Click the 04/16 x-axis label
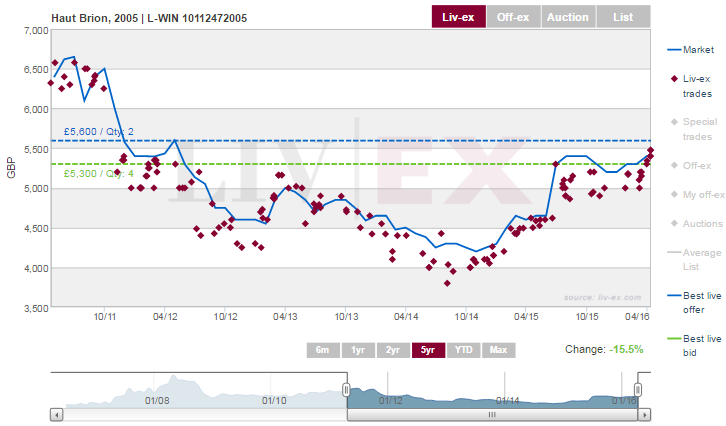726x426 pixels. point(637,317)
